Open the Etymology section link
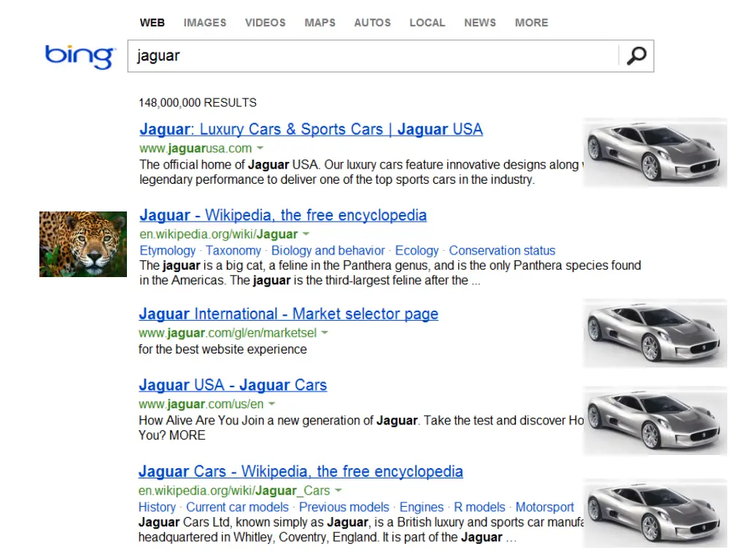Image resolution: width=747 pixels, height=560 pixels. [168, 251]
